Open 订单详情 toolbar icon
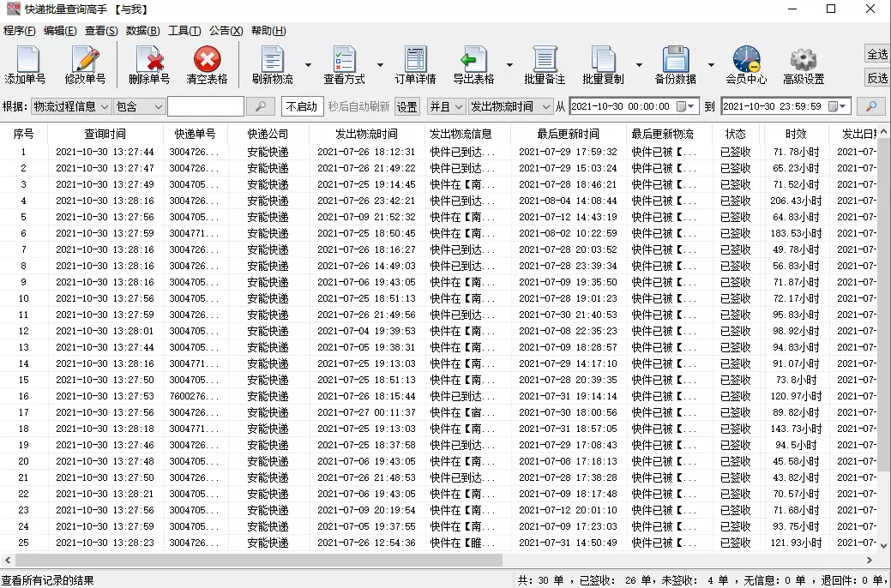The height and width of the screenshot is (588, 891). pos(415,59)
